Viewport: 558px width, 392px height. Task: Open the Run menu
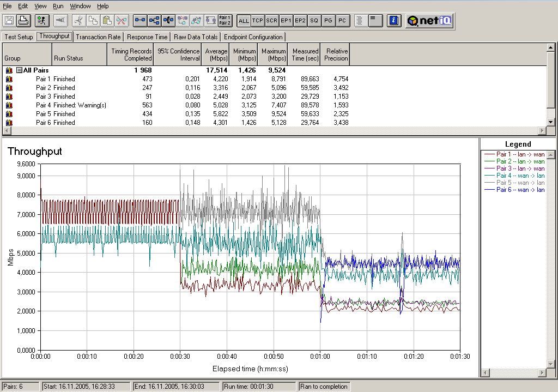(58, 6)
